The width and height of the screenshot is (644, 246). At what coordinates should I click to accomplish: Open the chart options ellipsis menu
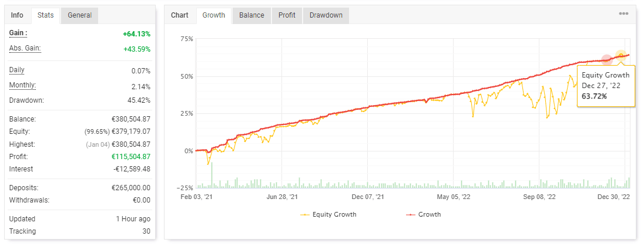[623, 15]
